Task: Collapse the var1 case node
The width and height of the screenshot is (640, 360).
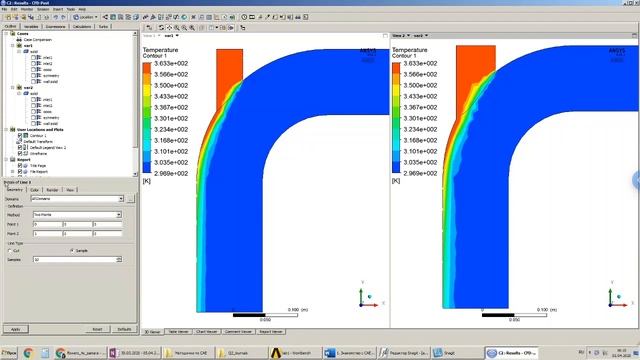Action: coord(13,46)
